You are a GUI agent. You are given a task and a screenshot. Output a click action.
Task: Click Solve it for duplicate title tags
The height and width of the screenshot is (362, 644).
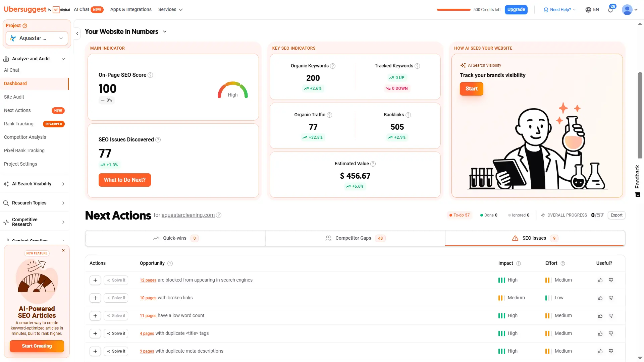[116, 334]
